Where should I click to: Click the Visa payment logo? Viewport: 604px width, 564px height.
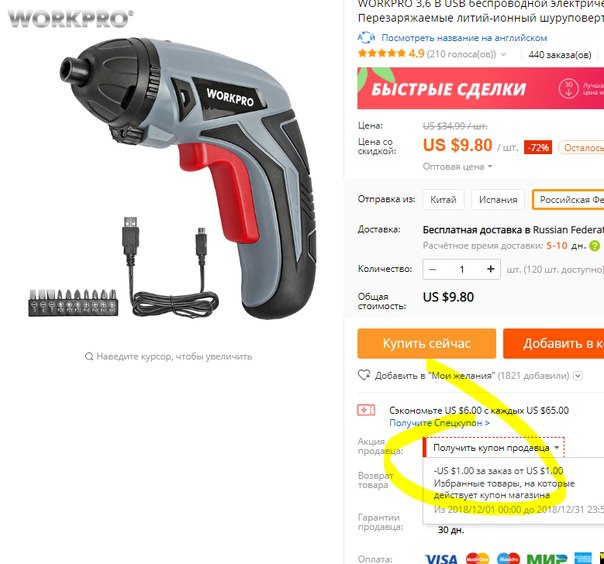coord(441,559)
